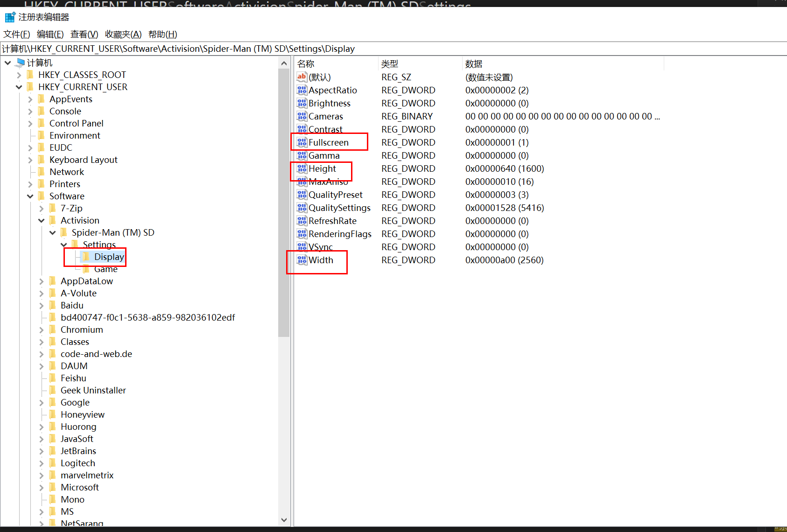
Task: Expand the 7-Zip key
Action: pyautogui.click(x=41, y=209)
